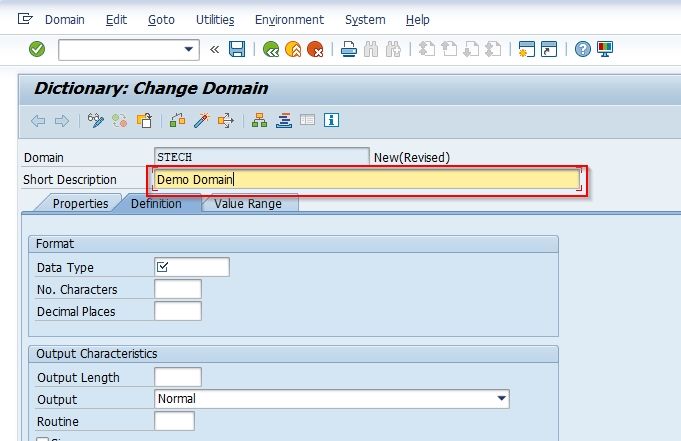Click the Output Length field

click(178, 377)
